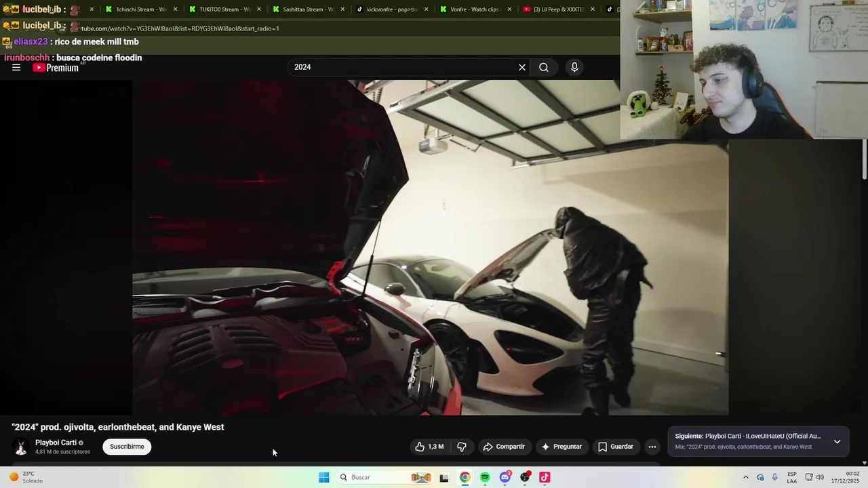Open the Compartir share dialog
This screenshot has width=868, height=488.
click(x=504, y=447)
